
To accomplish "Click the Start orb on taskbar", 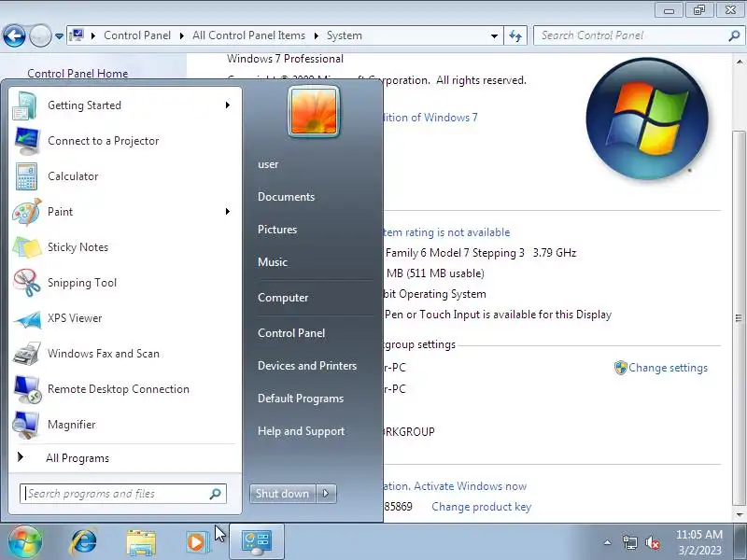I will click(x=25, y=541).
